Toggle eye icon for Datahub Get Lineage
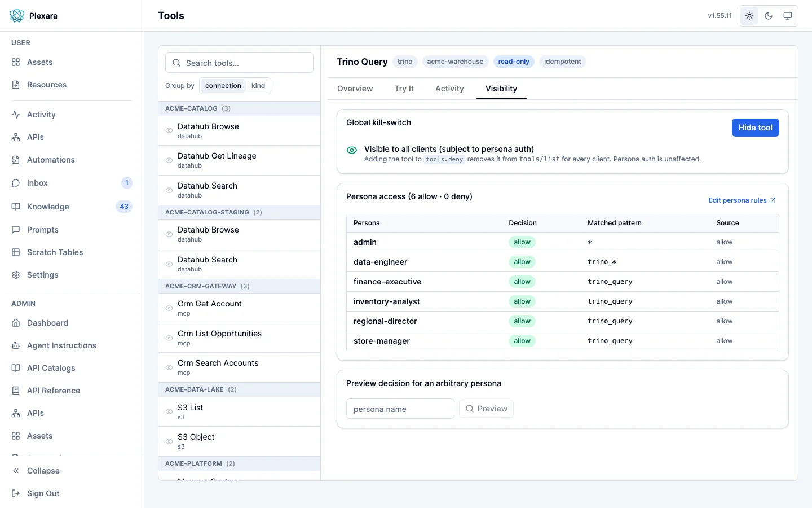This screenshot has height=508, width=812. pyautogui.click(x=169, y=160)
